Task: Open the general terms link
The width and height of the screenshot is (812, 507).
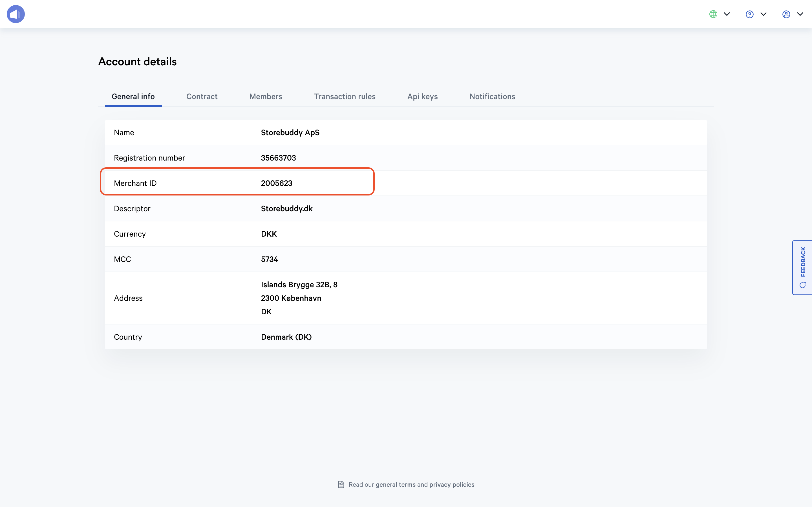Action: click(x=396, y=484)
